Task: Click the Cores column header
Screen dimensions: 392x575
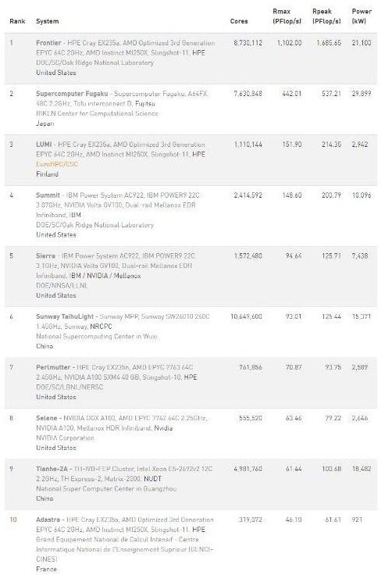Action: click(239, 21)
